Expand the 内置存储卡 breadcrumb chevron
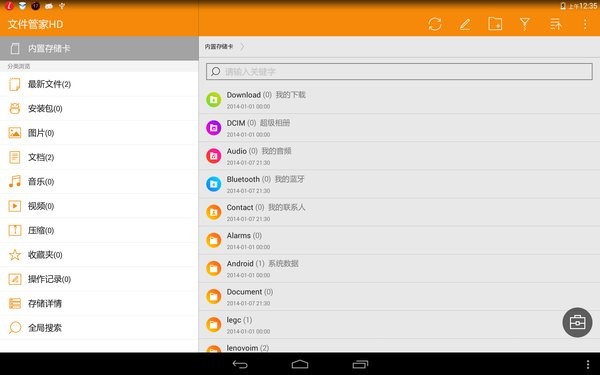Image resolution: width=600 pixels, height=375 pixels. 242,47
